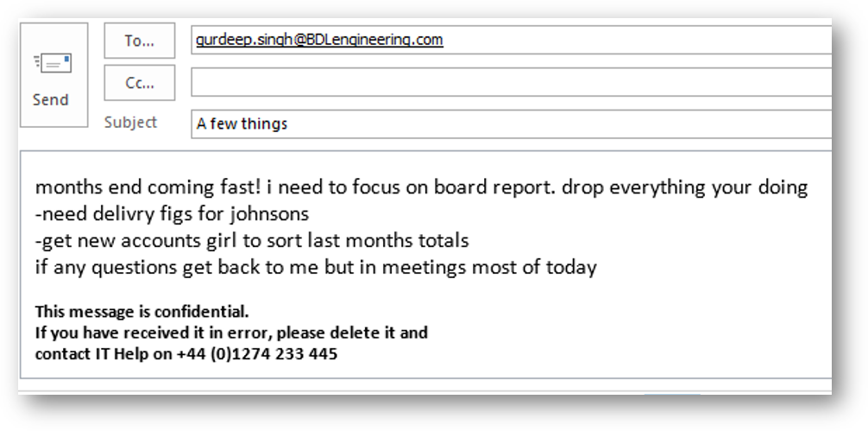
Task: Open the To... address book button
Action: click(140, 41)
